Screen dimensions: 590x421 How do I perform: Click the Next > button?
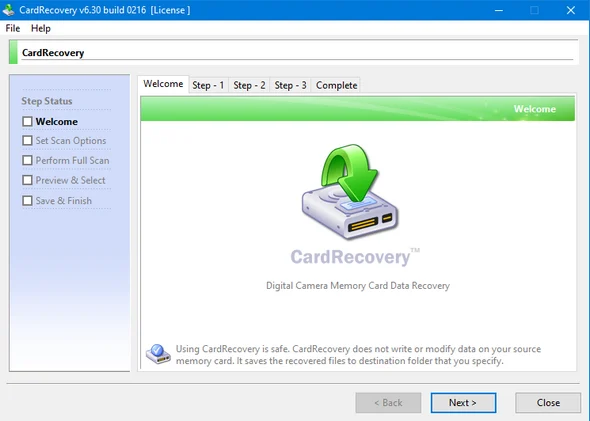pyautogui.click(x=463, y=403)
